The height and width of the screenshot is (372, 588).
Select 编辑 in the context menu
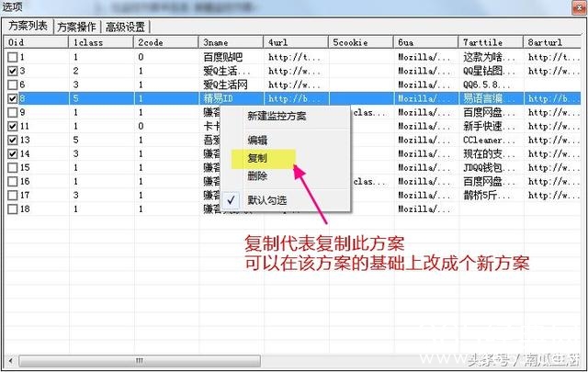(x=258, y=140)
